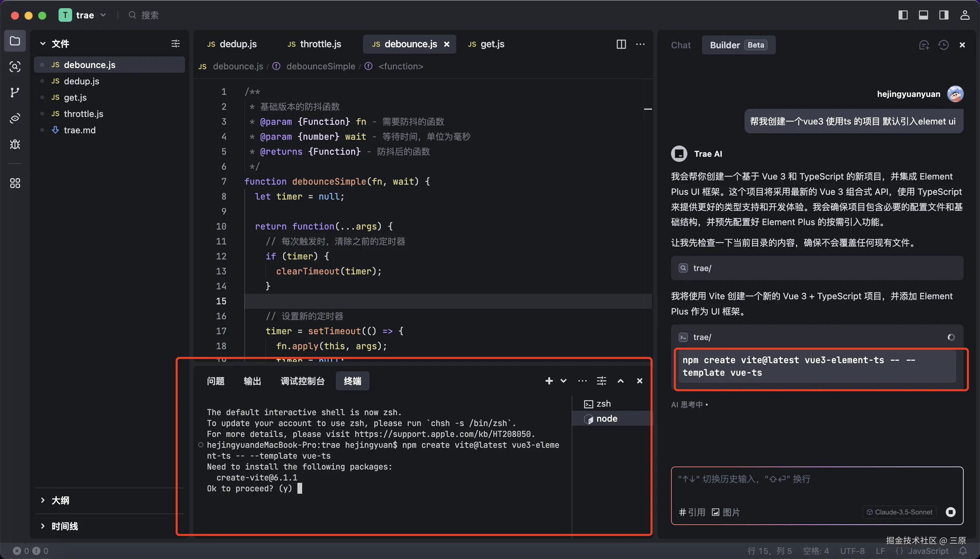Toggle the bottom panel layout

click(923, 15)
